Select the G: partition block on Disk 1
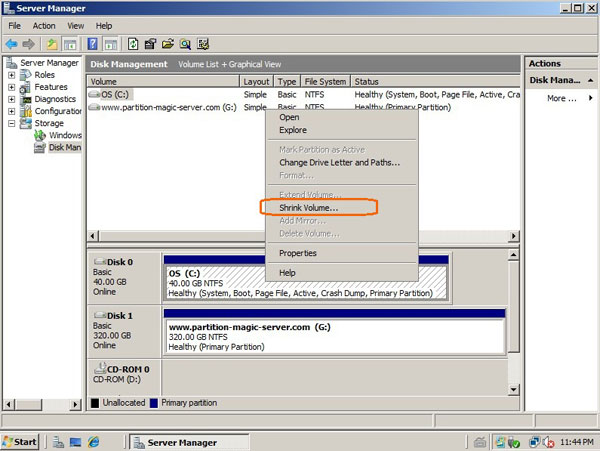Screen dimensions: 600x451 (334, 331)
